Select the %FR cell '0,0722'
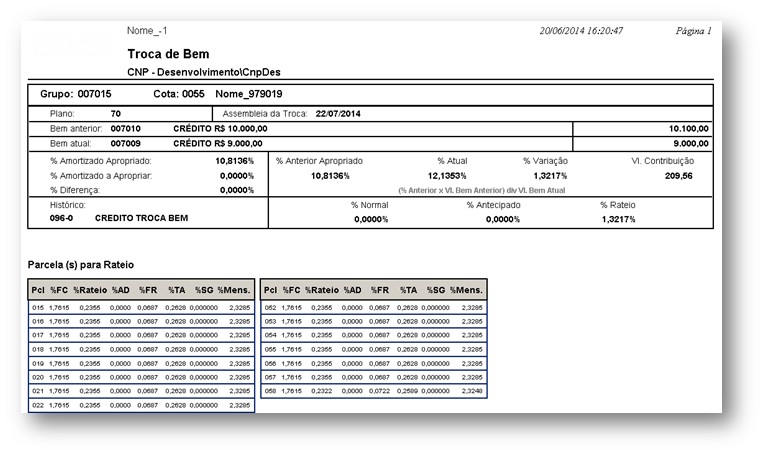Image resolution: width=764 pixels, height=455 pixels. (x=379, y=391)
